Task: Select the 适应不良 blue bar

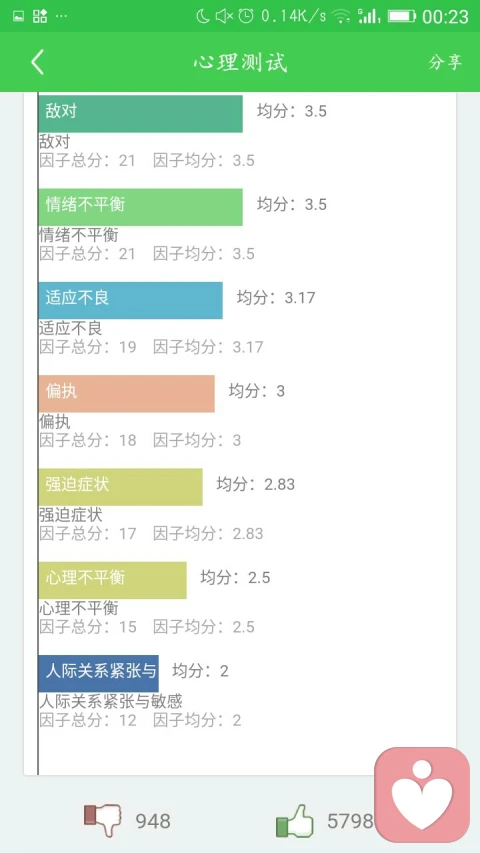Action: click(131, 300)
